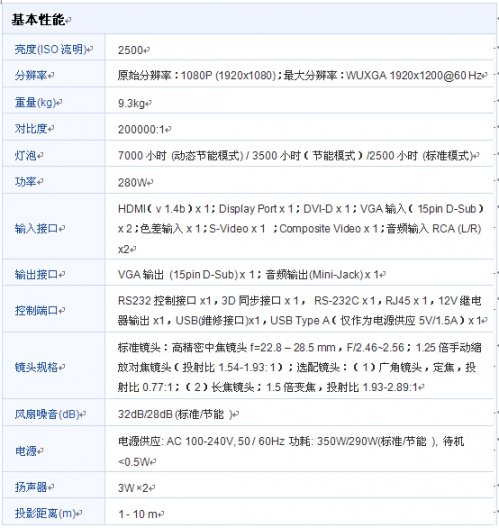Click the 2500 brightness value
This screenshot has width=499, height=528.
[x=131, y=50]
